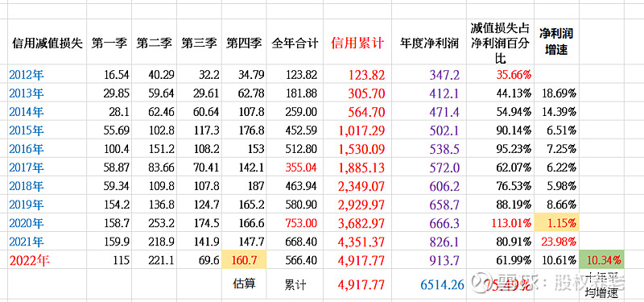Select the 347.2 net profit cell

[429, 74]
